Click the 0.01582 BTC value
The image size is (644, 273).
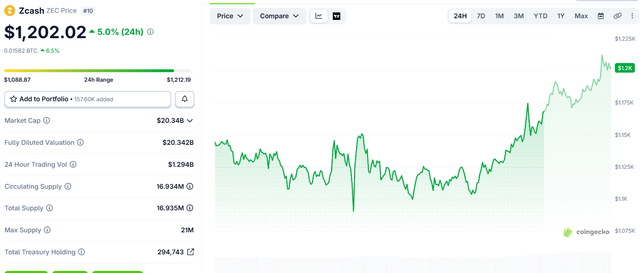[21, 51]
